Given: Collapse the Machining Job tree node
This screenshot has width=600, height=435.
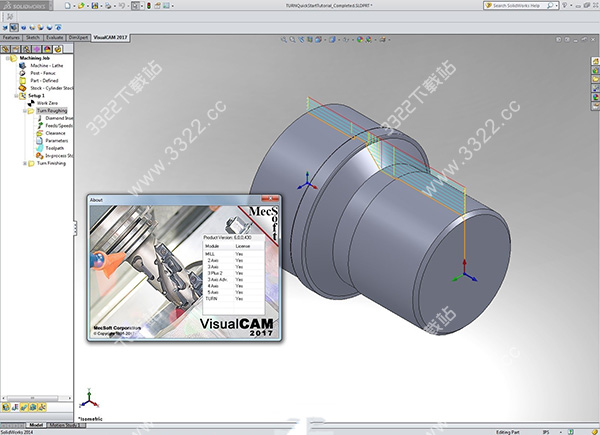Looking at the screenshot, I should (x=7, y=58).
